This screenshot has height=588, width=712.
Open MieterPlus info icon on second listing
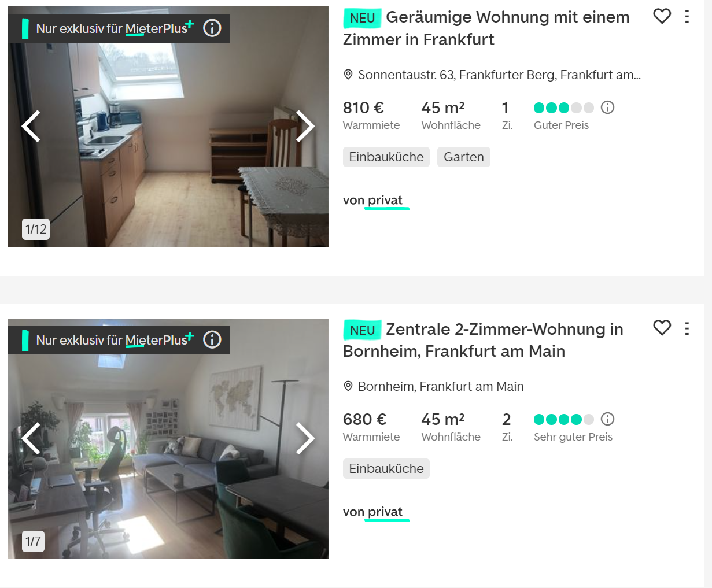coord(212,339)
